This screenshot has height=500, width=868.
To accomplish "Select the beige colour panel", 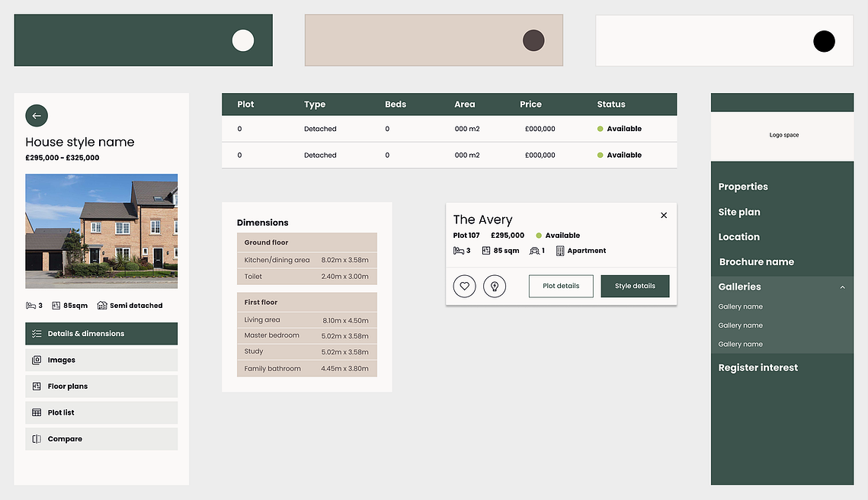I will pos(434,40).
